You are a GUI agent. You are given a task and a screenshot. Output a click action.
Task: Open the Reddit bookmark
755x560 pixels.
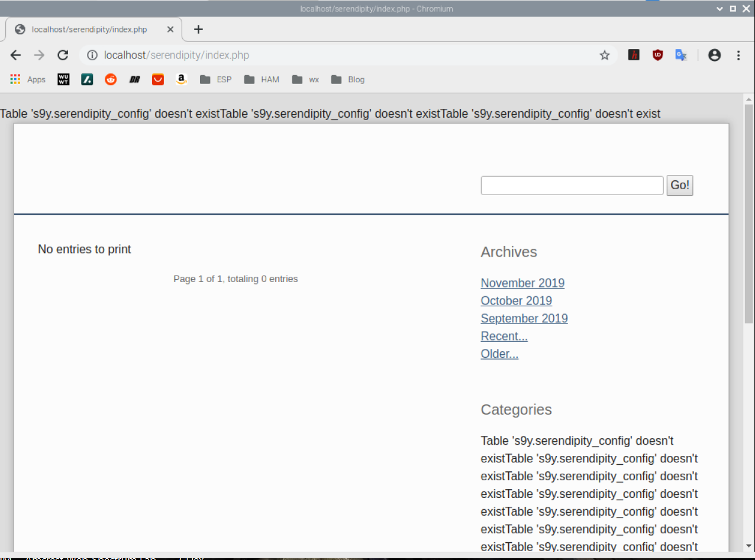point(111,79)
